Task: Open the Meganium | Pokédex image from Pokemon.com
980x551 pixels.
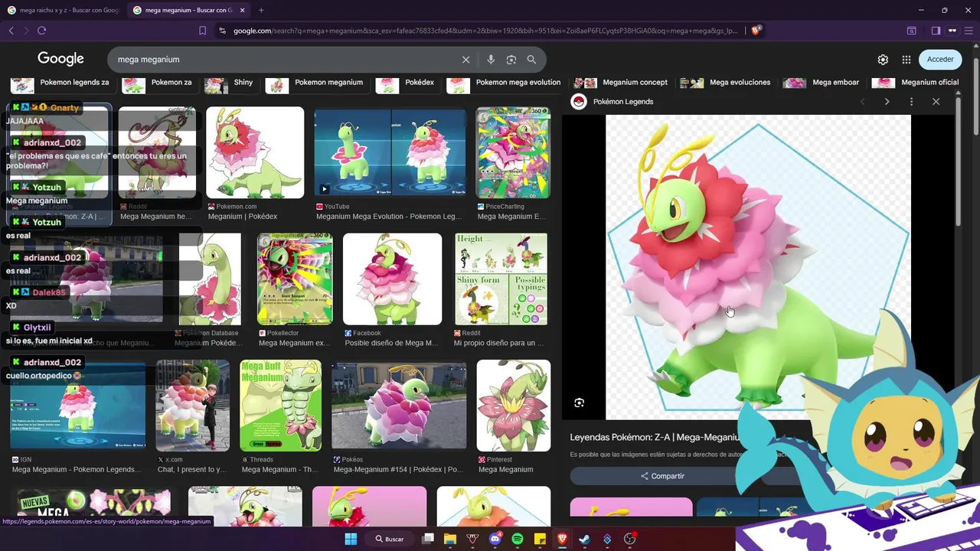Action: (255, 152)
